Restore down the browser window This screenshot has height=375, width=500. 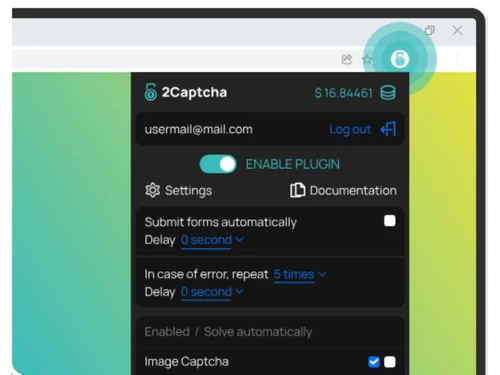430,30
